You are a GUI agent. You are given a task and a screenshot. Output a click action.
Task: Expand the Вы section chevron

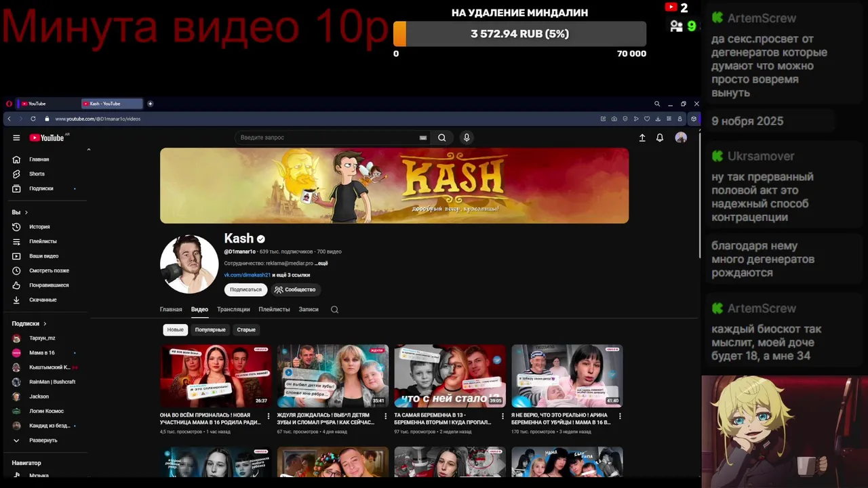click(x=26, y=212)
